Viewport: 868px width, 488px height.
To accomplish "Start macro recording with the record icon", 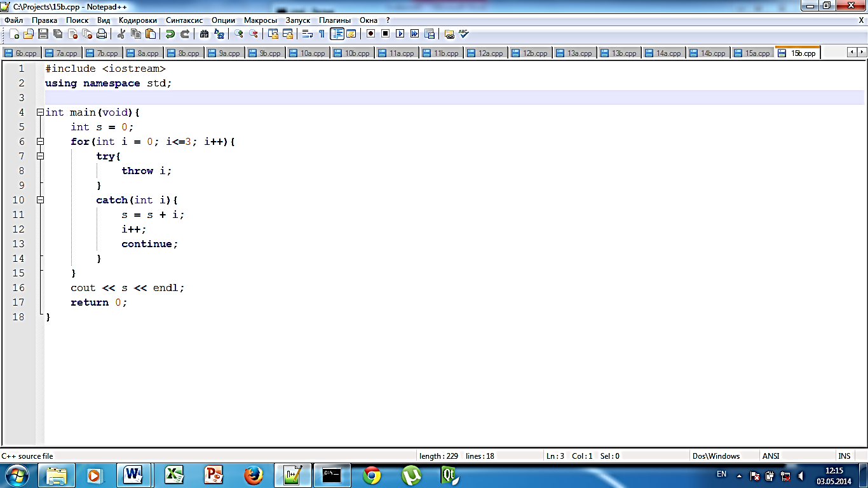I will click(x=370, y=34).
